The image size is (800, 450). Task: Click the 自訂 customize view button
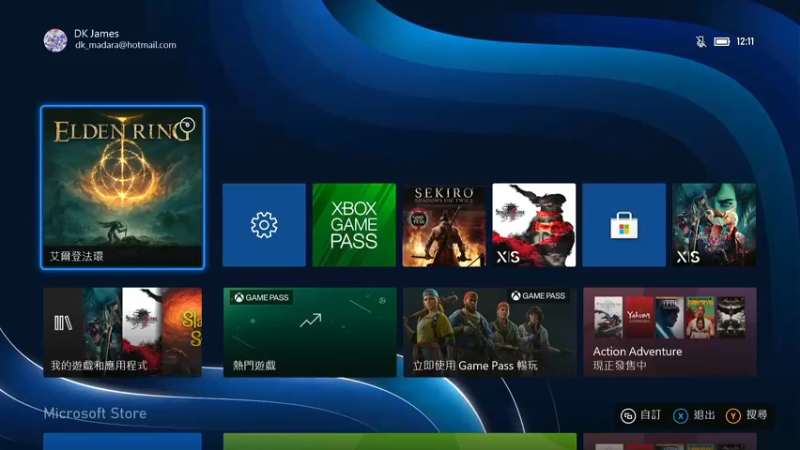click(x=641, y=415)
